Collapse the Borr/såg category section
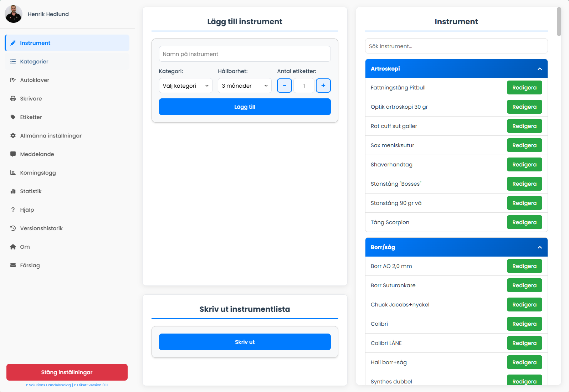This screenshot has height=392, width=569. coord(539,247)
